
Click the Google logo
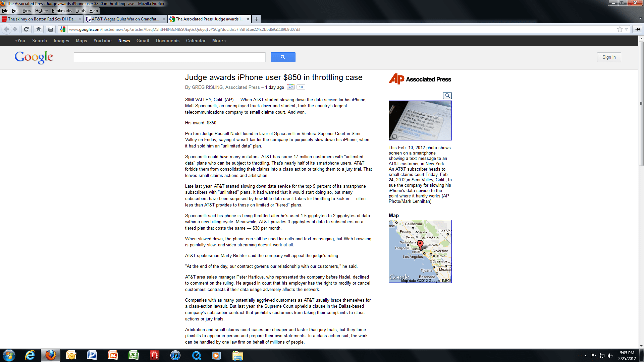34,57
